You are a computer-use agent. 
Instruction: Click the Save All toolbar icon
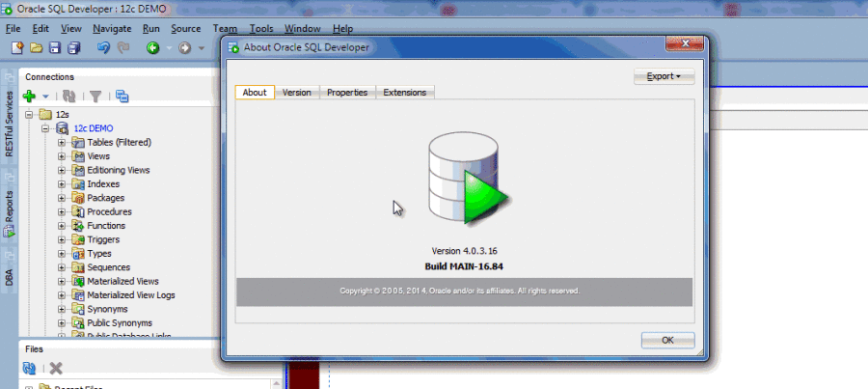pos(74,47)
